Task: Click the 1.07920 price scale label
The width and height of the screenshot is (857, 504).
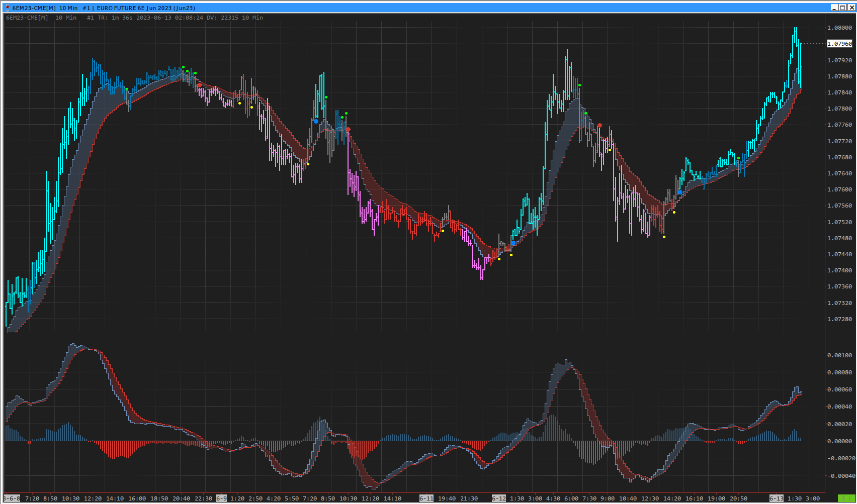Action: 840,60
